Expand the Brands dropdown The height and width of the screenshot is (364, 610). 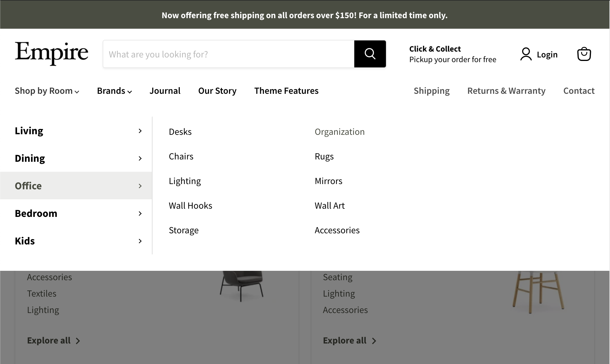click(x=114, y=91)
